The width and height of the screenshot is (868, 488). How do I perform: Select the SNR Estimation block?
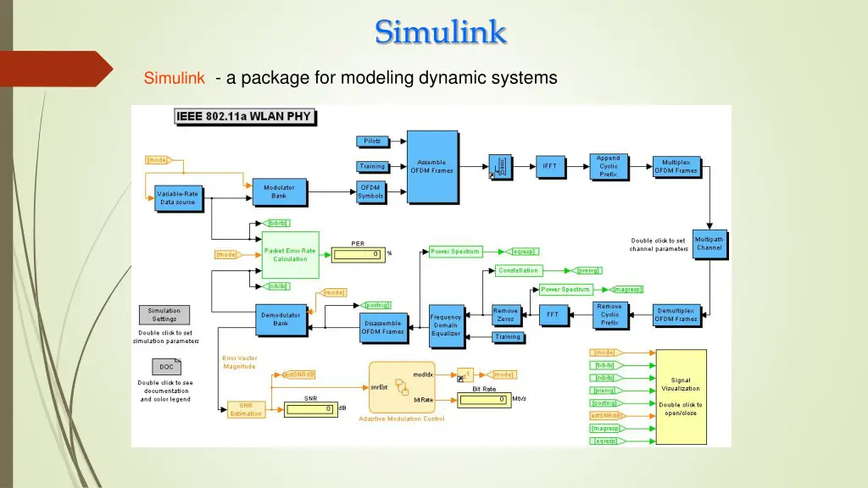pos(246,409)
